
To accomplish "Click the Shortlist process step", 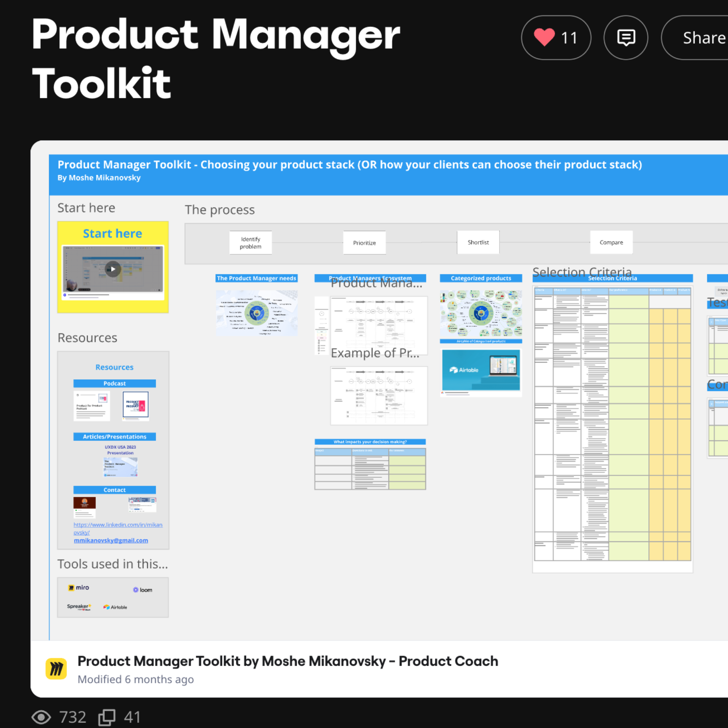I will pyautogui.click(x=478, y=242).
